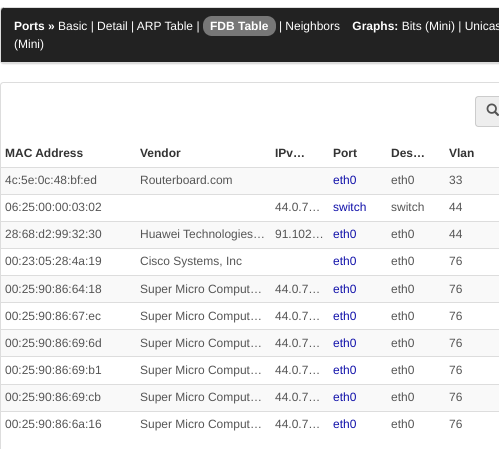Open the Bits (Mini) graphs link
499x449 pixels.
[428, 26]
